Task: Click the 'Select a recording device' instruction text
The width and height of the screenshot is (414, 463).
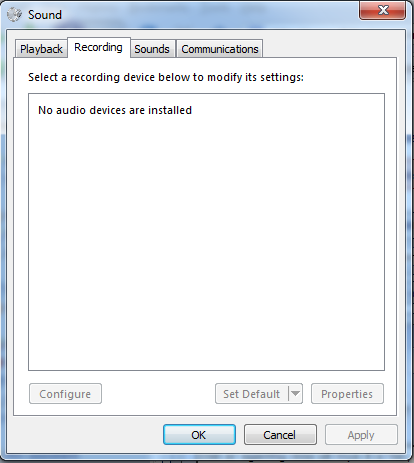Action: coord(166,77)
